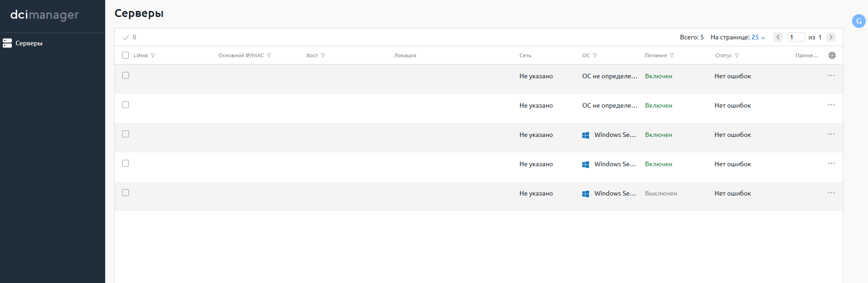Tick the checkbox of the third server row
Viewport: 868px width, 283px height.
[x=125, y=134]
